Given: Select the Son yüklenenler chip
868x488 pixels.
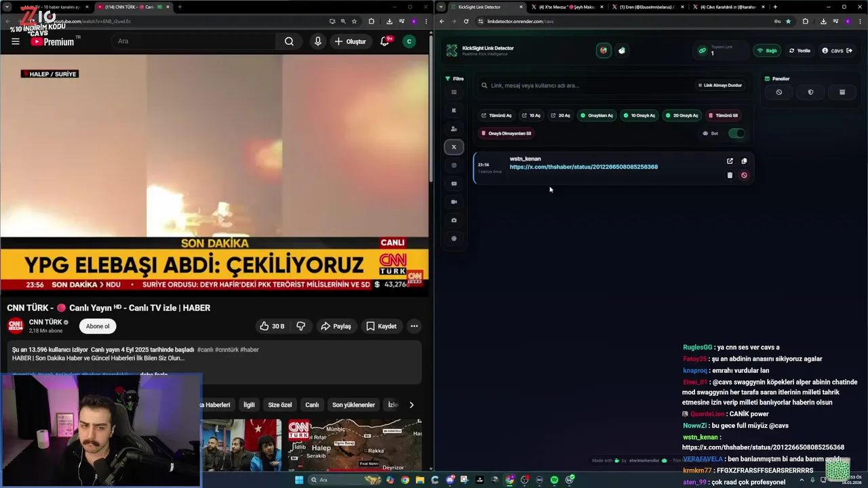Looking at the screenshot, I should coord(353,405).
